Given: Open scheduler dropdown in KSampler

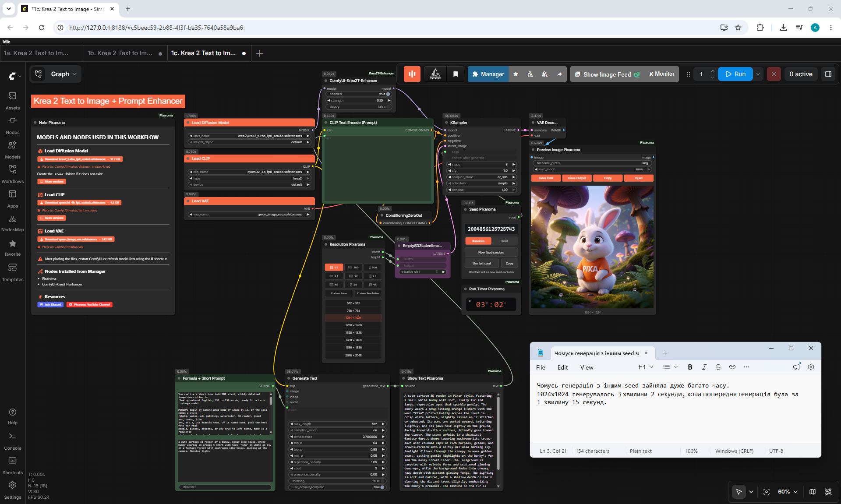Looking at the screenshot, I should click(481, 183).
